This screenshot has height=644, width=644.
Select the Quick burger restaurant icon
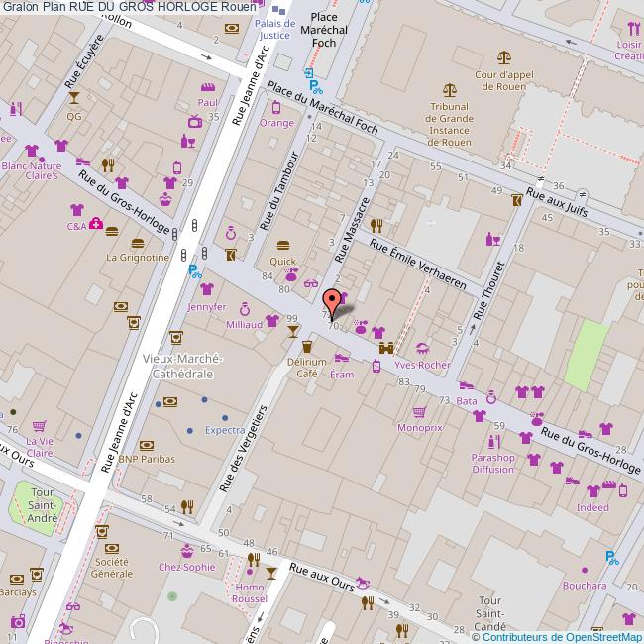[x=283, y=246]
